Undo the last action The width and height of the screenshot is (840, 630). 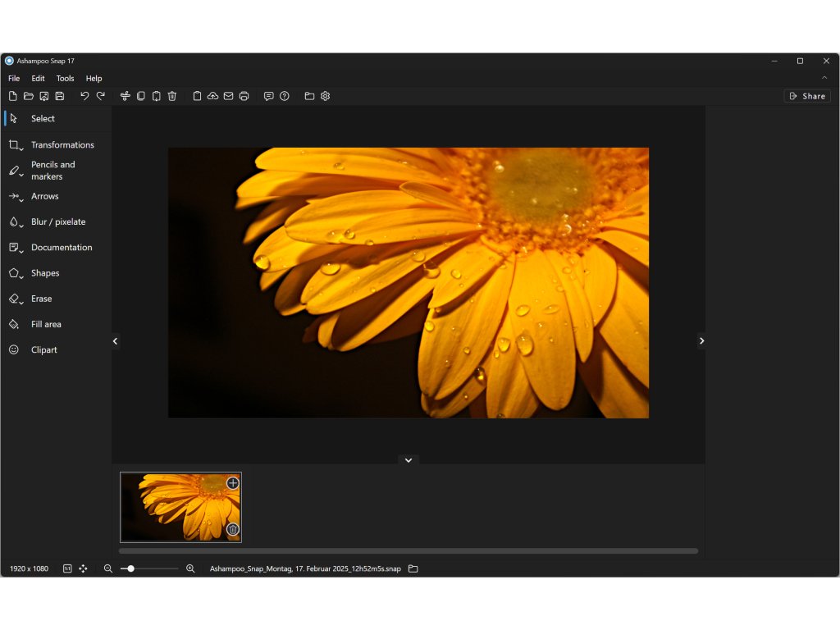(84, 96)
